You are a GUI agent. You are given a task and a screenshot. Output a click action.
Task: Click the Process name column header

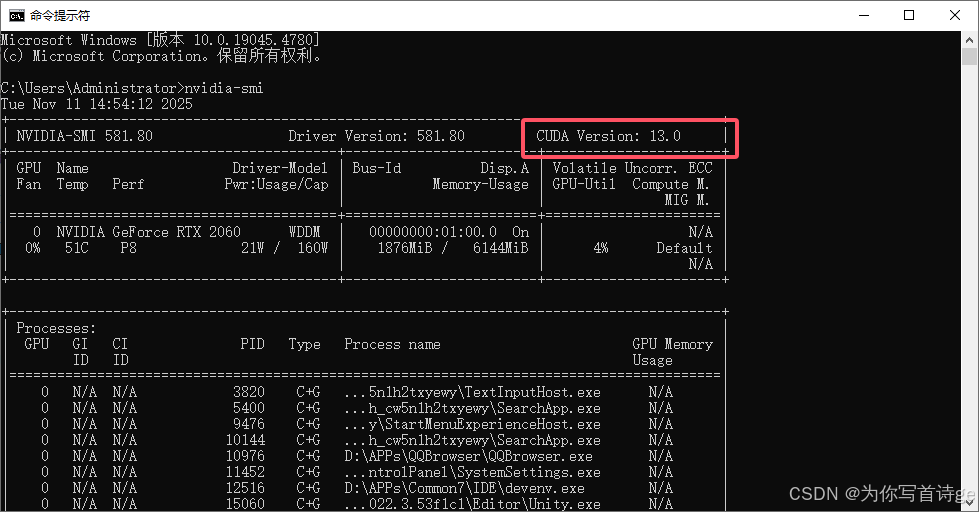pos(392,345)
